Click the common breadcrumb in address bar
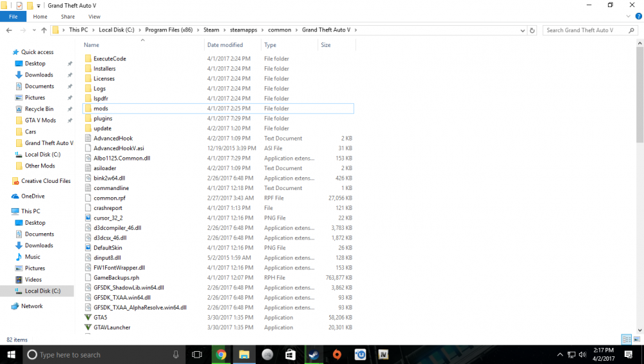This screenshot has height=364, width=644. (279, 30)
